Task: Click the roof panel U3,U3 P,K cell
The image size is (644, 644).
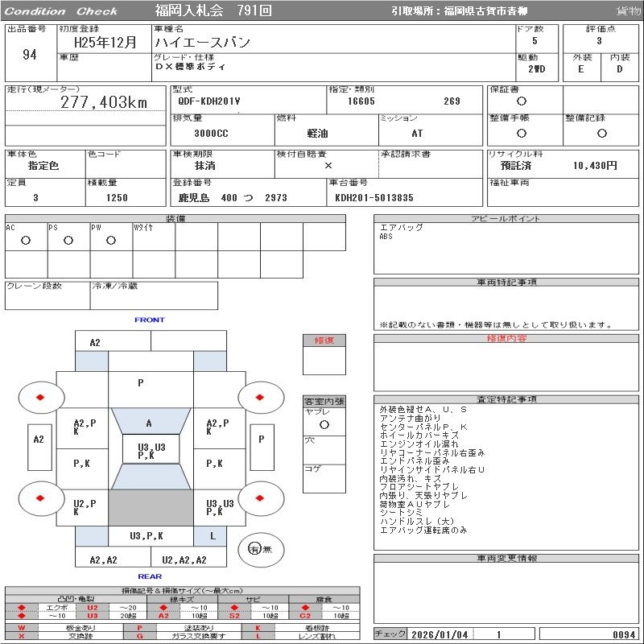Action: [x=151, y=449]
